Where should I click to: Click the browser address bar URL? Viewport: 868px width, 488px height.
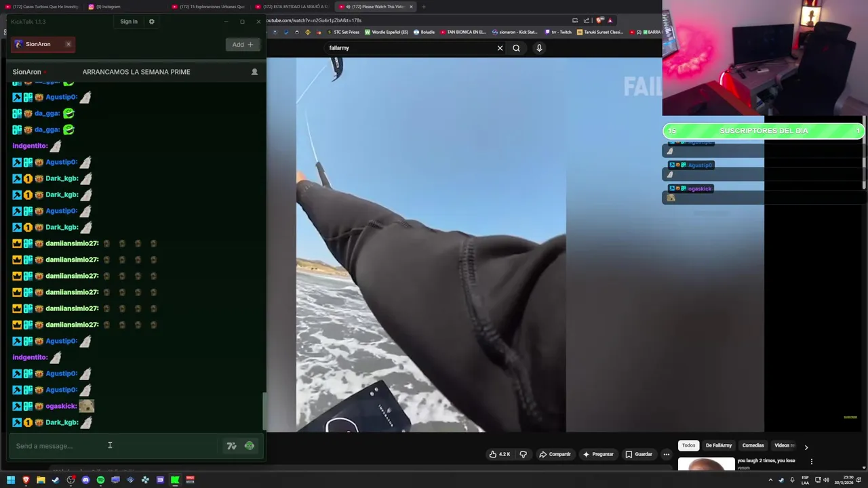(x=314, y=20)
